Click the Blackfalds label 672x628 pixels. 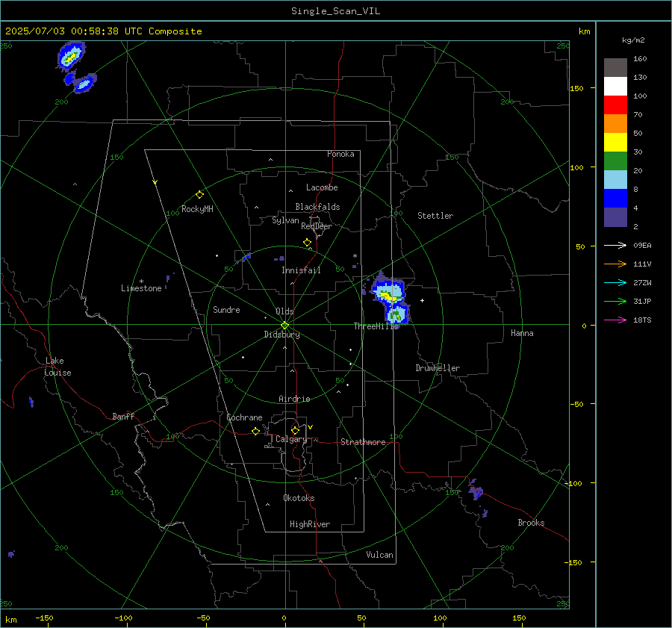[317, 207]
